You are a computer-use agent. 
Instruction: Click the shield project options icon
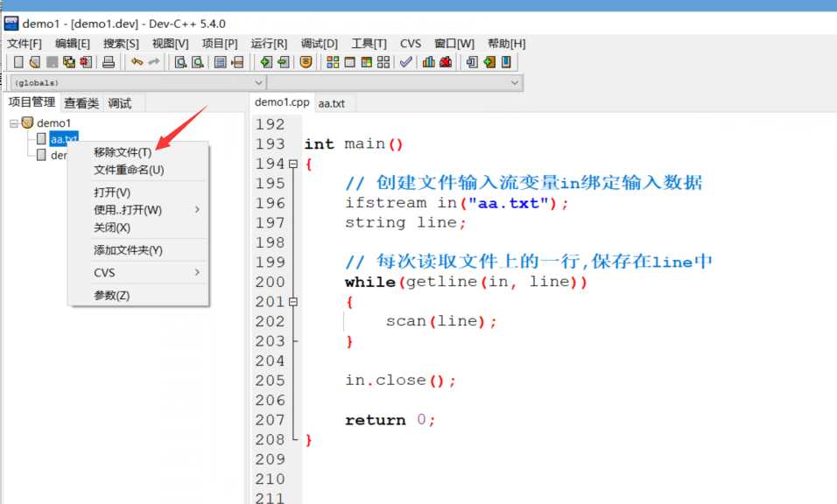click(306, 62)
